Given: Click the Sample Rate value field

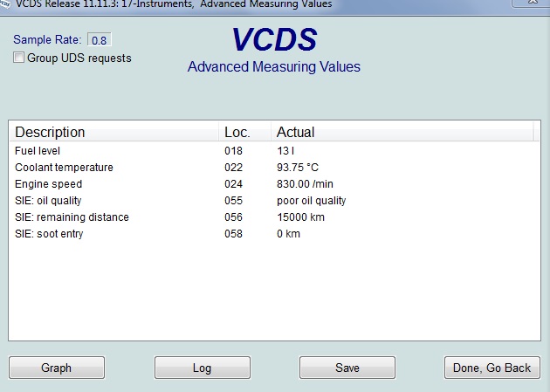Looking at the screenshot, I should [100, 39].
